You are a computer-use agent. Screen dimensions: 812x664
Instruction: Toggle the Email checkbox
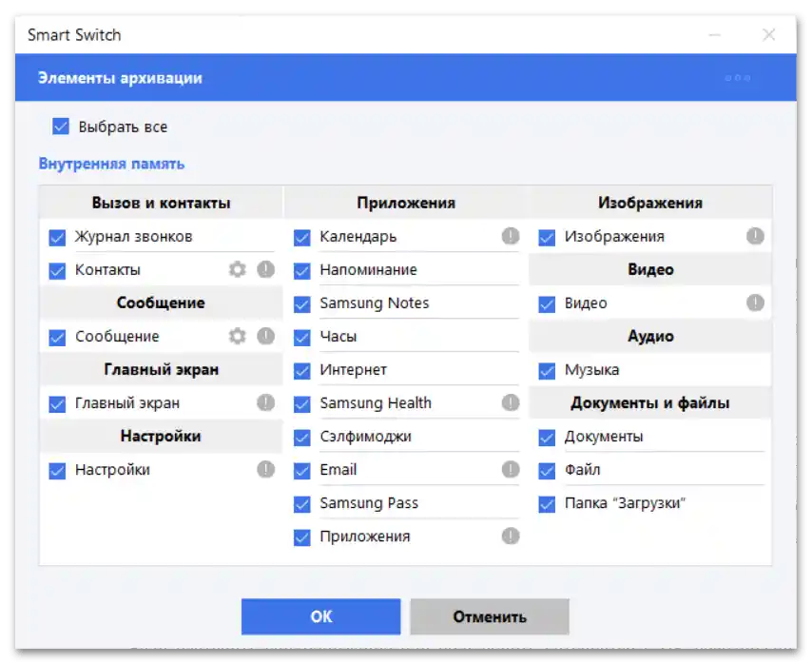point(302,471)
